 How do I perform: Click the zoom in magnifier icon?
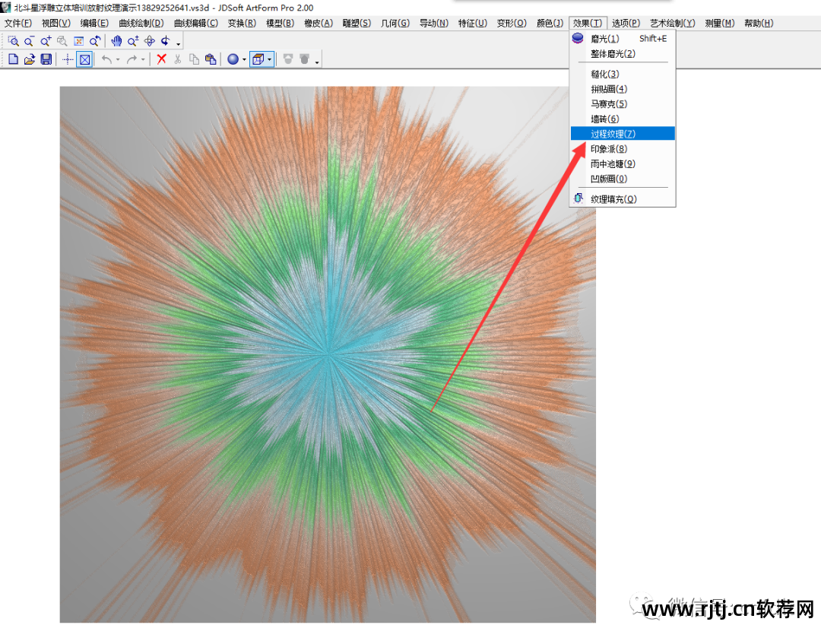click(46, 41)
